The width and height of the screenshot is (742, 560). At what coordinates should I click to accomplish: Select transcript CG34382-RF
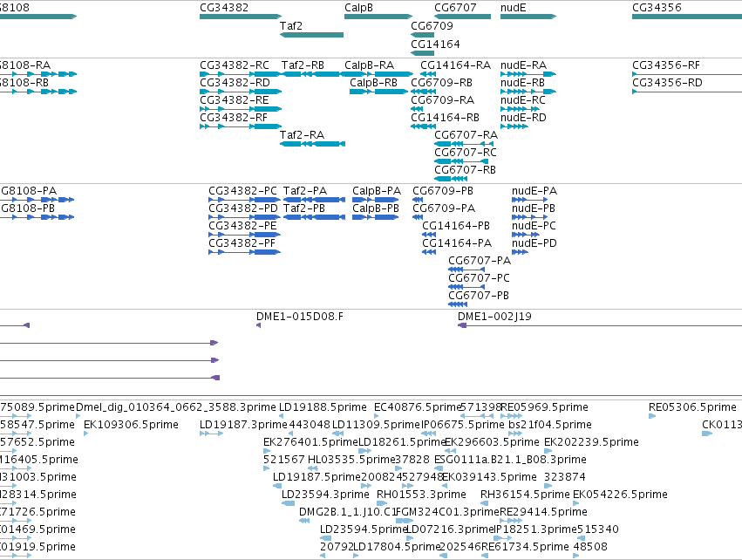coord(234,118)
